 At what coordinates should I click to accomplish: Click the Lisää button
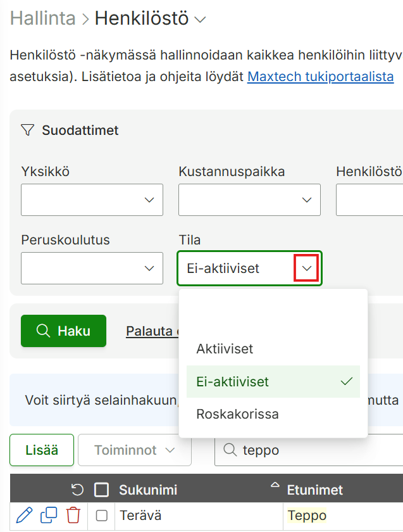point(42,450)
